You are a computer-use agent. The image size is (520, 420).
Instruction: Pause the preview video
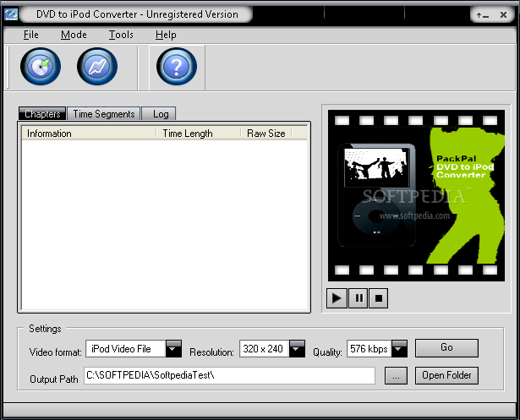click(359, 298)
